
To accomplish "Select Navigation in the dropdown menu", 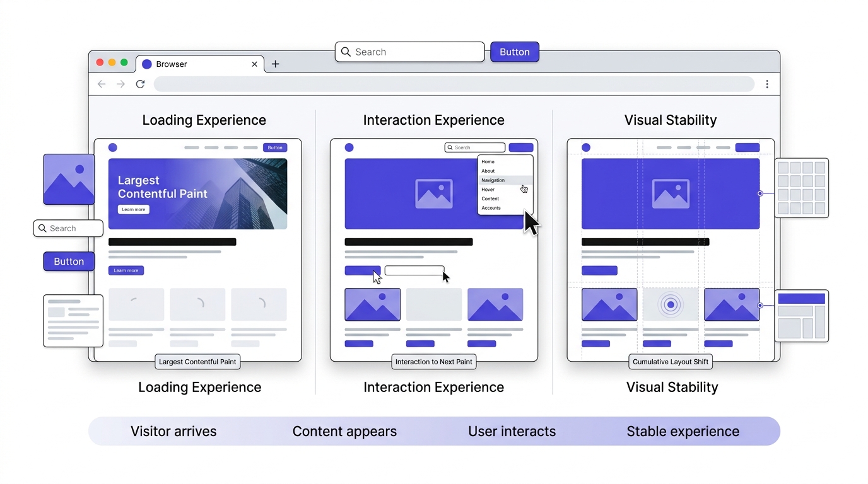I will point(505,180).
